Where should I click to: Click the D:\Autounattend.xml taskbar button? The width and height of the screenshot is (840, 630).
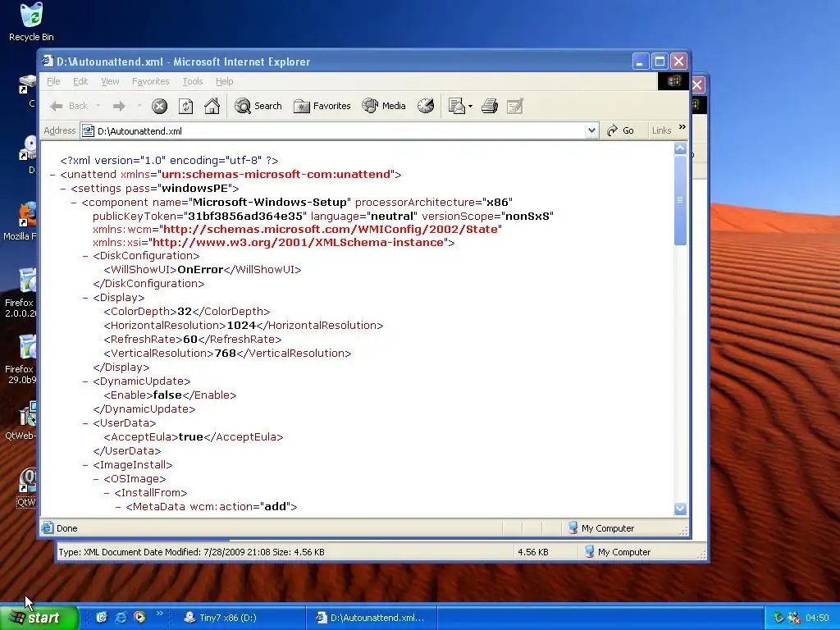[x=373, y=618]
